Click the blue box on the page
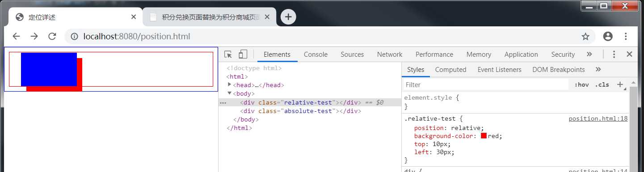Screen dimensions: 644x172 click(x=49, y=69)
